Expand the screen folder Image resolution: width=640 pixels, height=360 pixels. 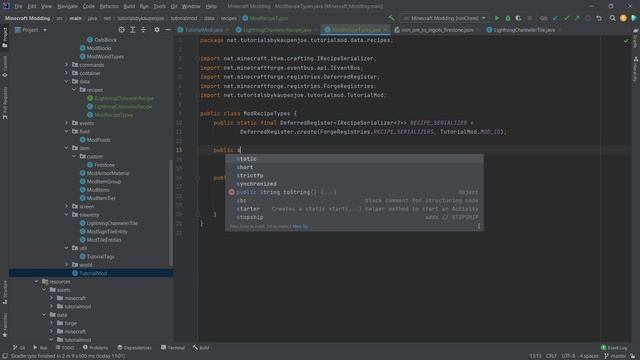pos(67,207)
